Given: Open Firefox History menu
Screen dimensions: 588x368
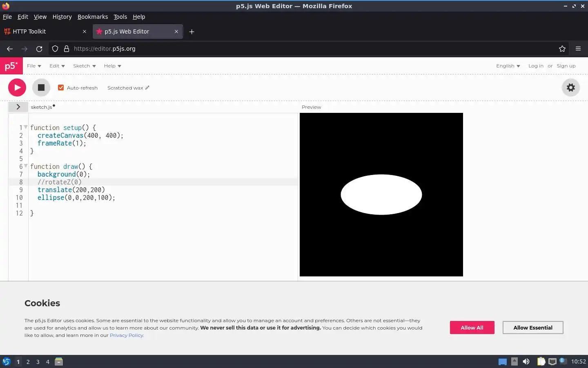Looking at the screenshot, I should [x=62, y=17].
